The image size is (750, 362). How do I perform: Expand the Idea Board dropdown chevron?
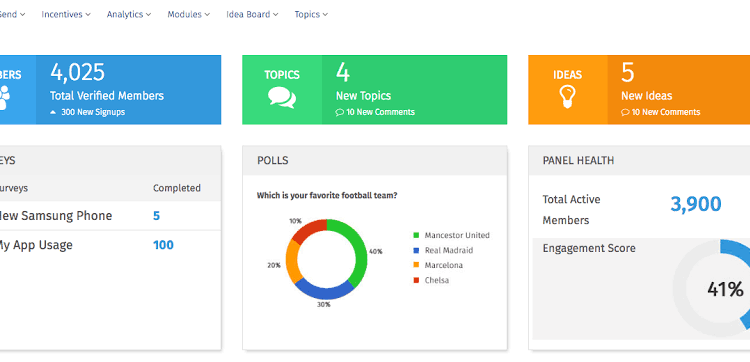point(276,15)
